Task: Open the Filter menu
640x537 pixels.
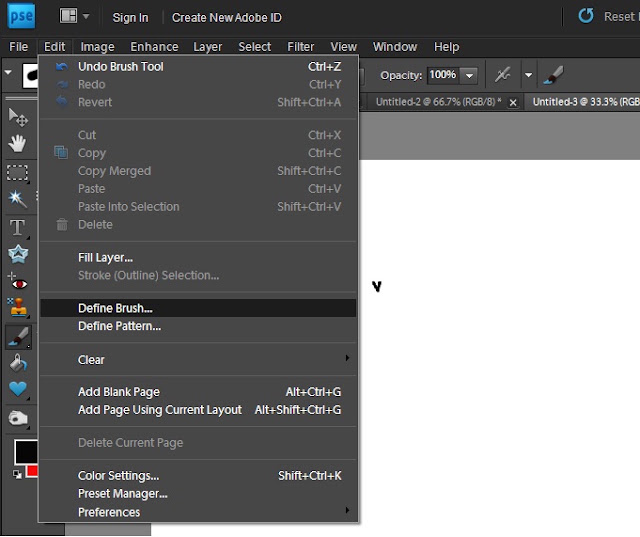Action: click(300, 47)
